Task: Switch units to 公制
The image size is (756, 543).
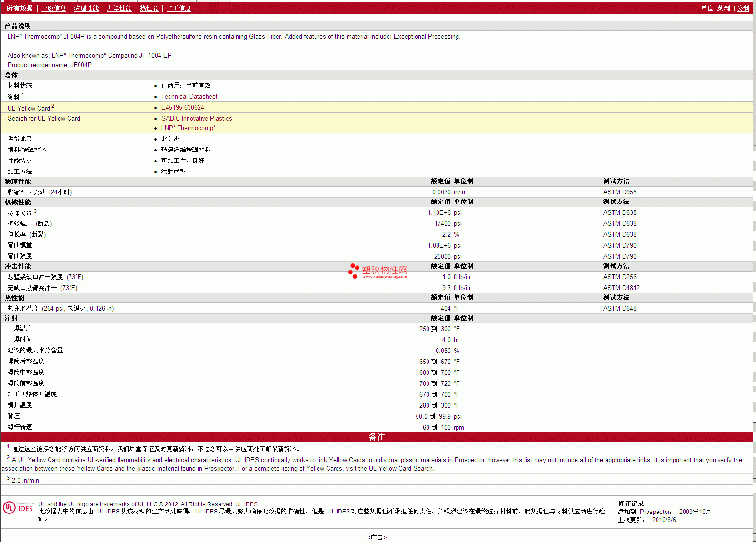Action: [743, 9]
